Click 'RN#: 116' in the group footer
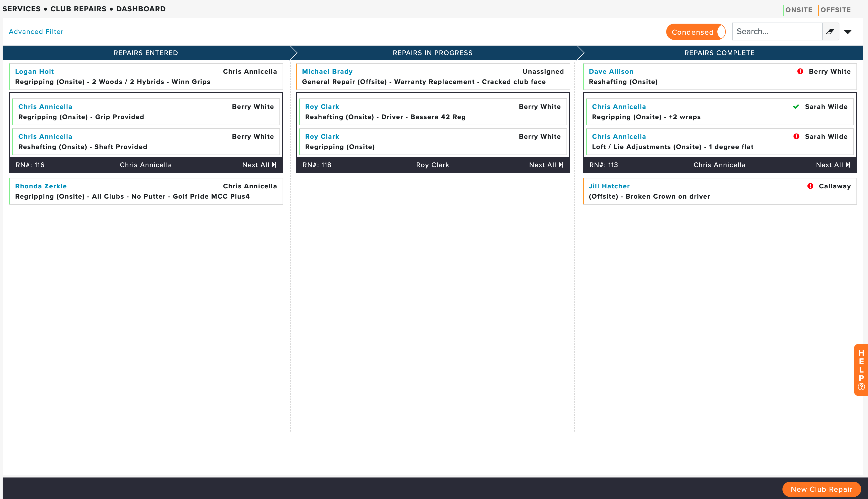The width and height of the screenshot is (868, 499). (30, 165)
